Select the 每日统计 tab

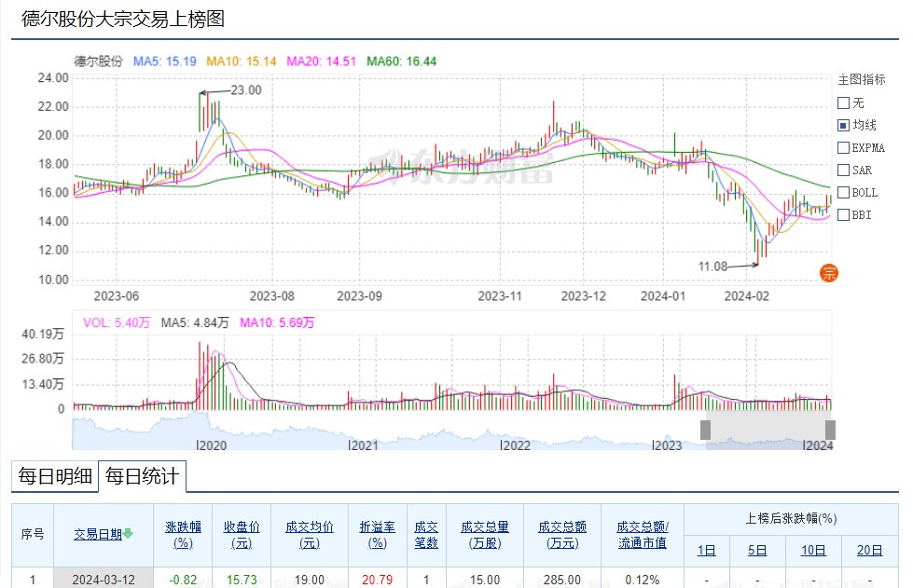tap(142, 476)
